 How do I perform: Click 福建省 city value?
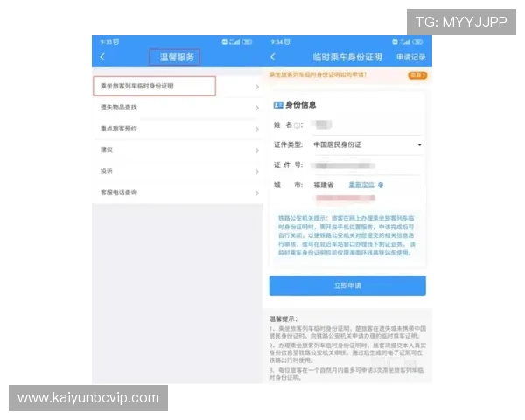(324, 185)
